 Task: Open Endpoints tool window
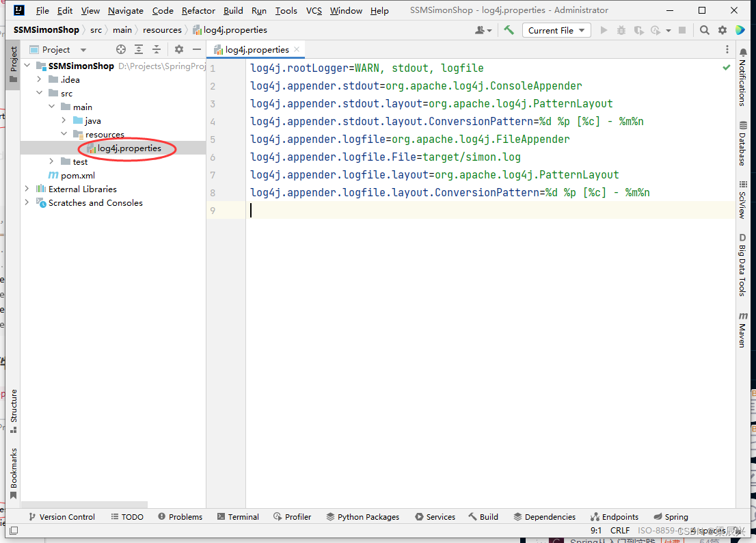click(x=615, y=516)
